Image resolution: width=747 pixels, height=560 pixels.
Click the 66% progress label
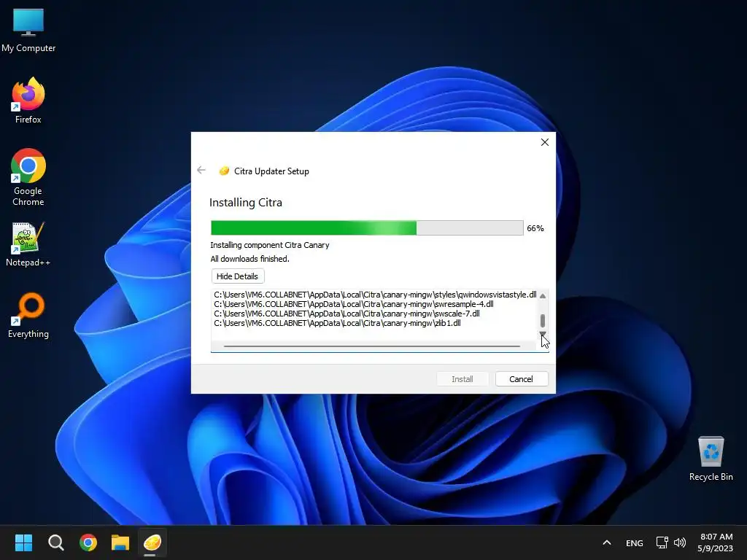(535, 228)
